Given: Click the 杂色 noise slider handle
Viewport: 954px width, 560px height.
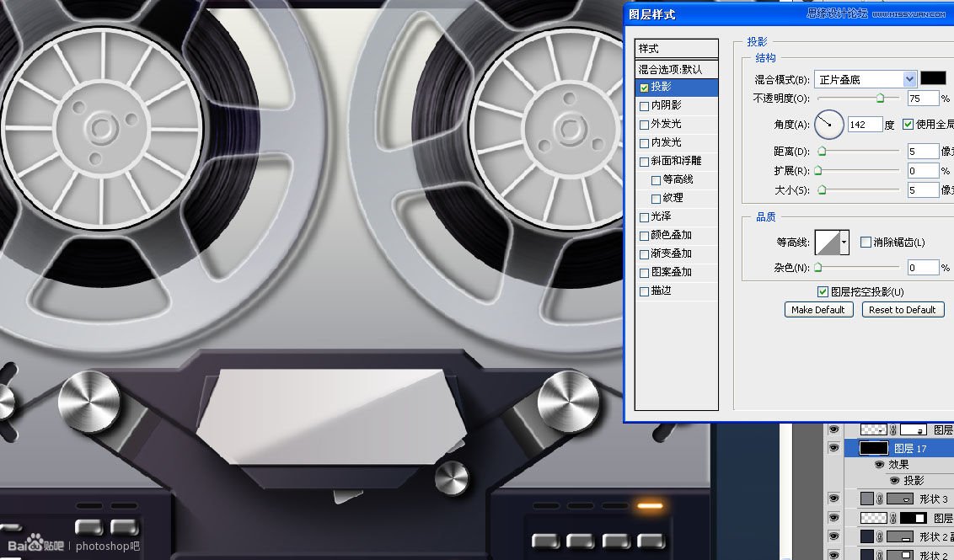Looking at the screenshot, I should tap(818, 268).
